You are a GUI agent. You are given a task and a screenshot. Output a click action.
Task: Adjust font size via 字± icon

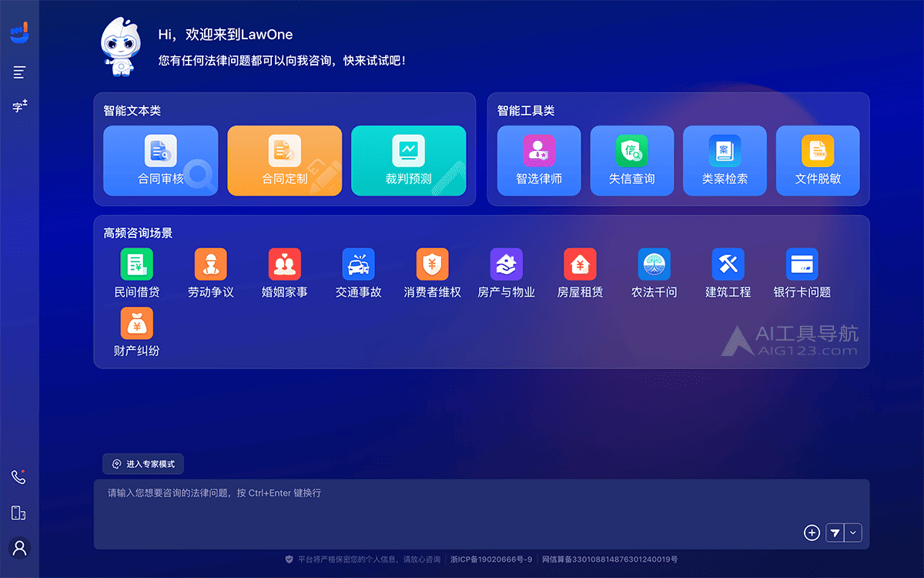click(x=19, y=106)
